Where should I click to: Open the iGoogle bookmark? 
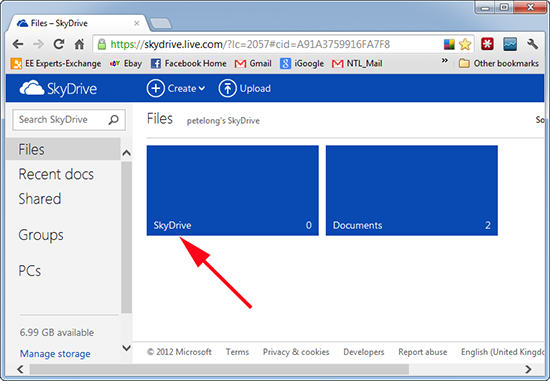click(x=302, y=64)
